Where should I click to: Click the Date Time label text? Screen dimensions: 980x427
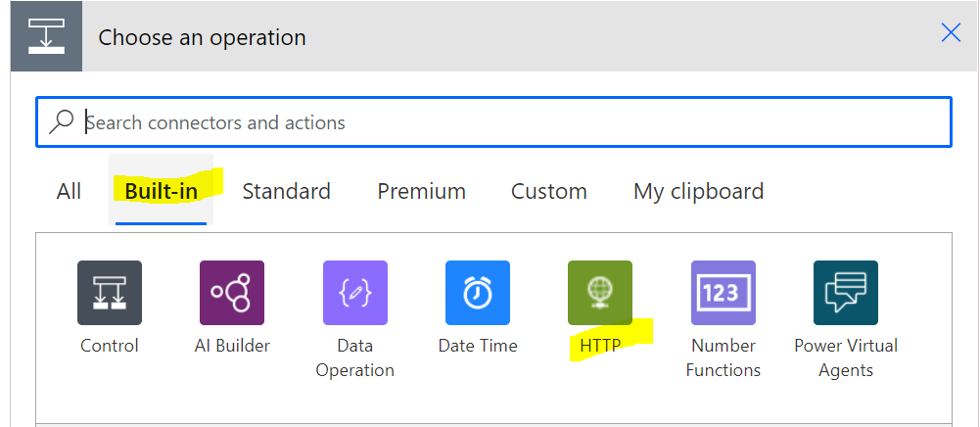tap(478, 346)
